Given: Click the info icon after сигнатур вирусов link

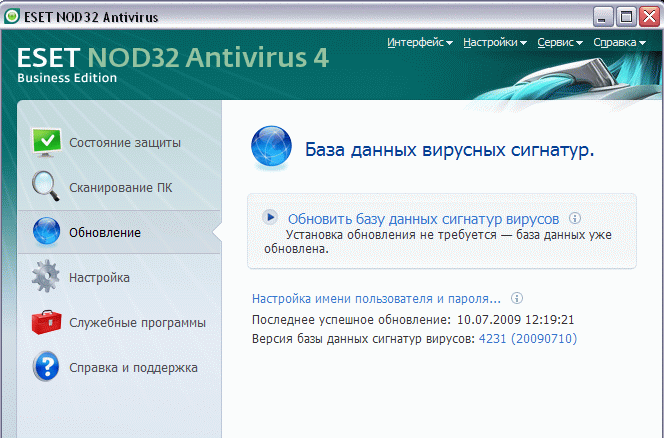Looking at the screenshot, I should pos(575,218).
